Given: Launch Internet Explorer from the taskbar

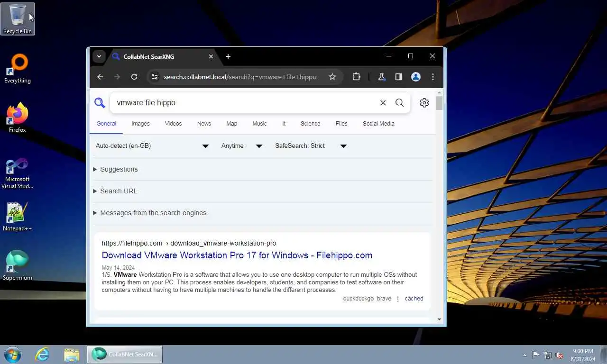Looking at the screenshot, I should (x=42, y=355).
